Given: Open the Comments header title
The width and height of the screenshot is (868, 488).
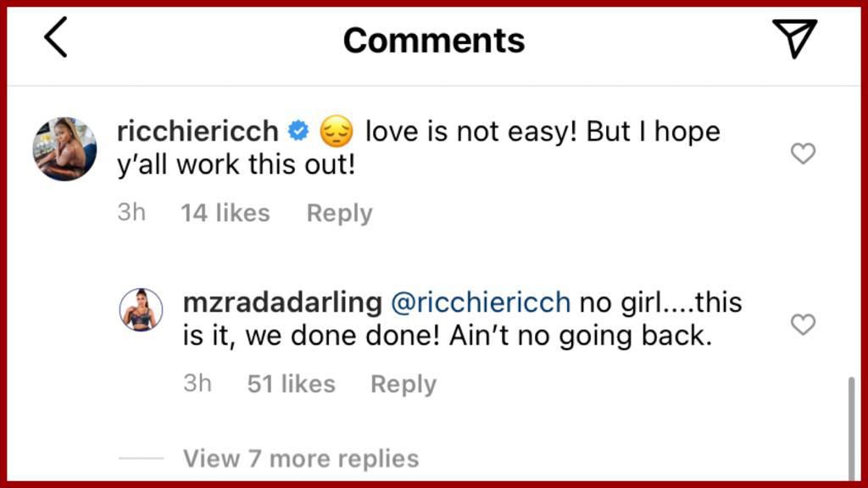Looking at the screenshot, I should [434, 38].
